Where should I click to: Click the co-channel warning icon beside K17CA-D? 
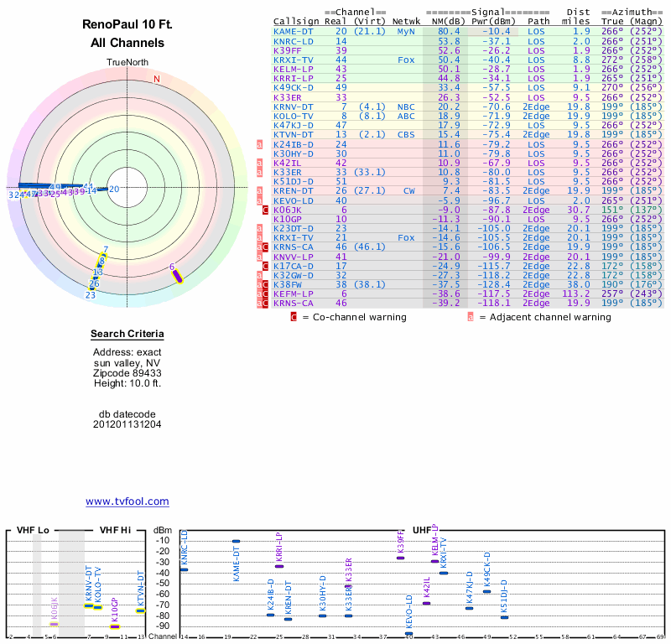266,265
